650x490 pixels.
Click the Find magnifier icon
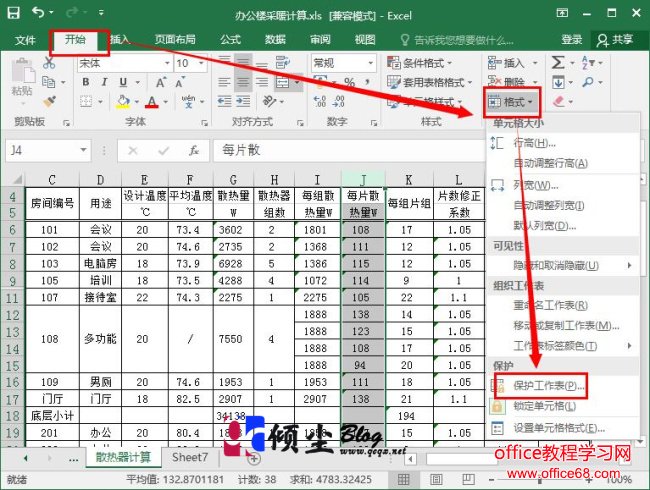point(587,82)
